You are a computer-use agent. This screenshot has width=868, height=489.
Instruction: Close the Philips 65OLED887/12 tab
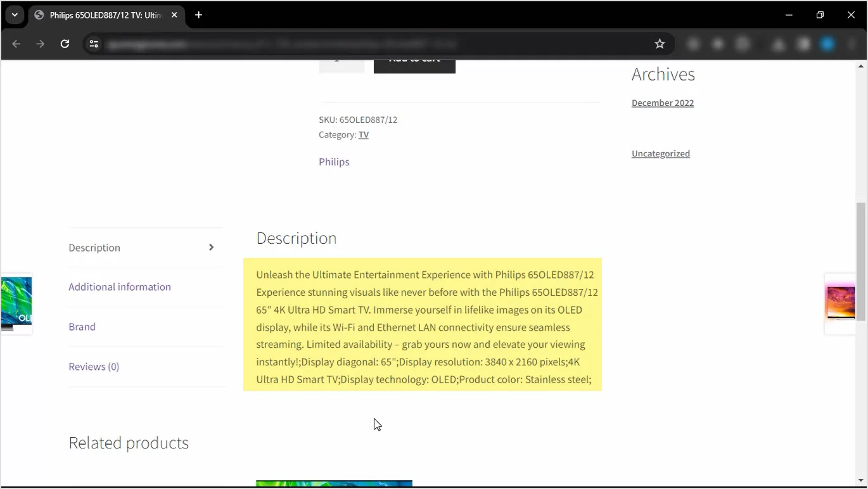[174, 15]
